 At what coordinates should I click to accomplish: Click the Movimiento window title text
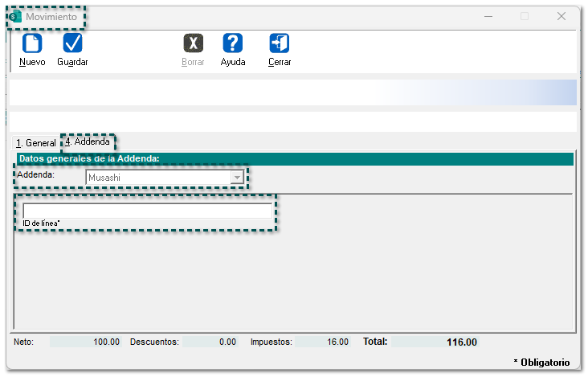click(51, 16)
